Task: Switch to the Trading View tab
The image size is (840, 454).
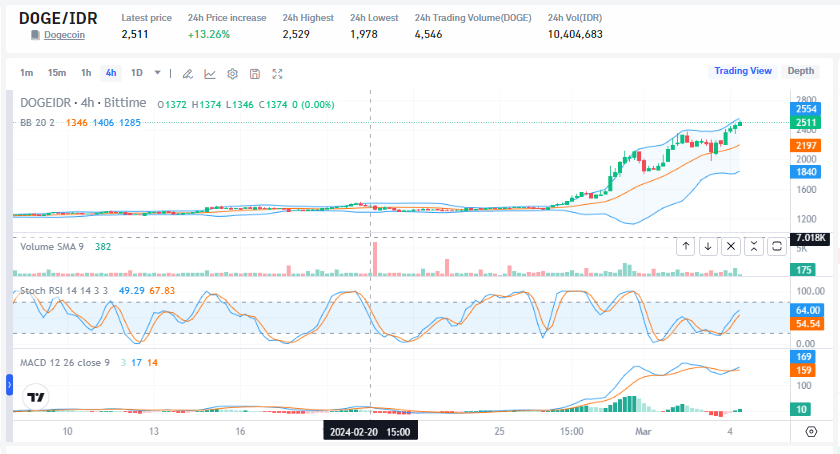Action: click(742, 71)
